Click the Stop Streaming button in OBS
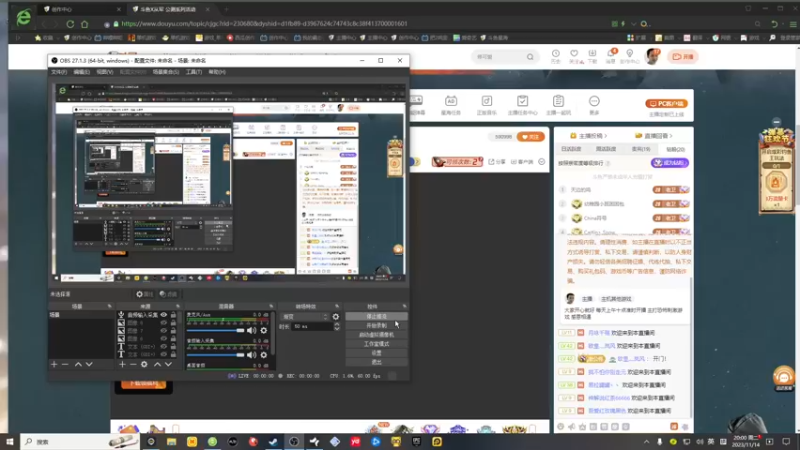The height and width of the screenshot is (450, 800). point(377,316)
